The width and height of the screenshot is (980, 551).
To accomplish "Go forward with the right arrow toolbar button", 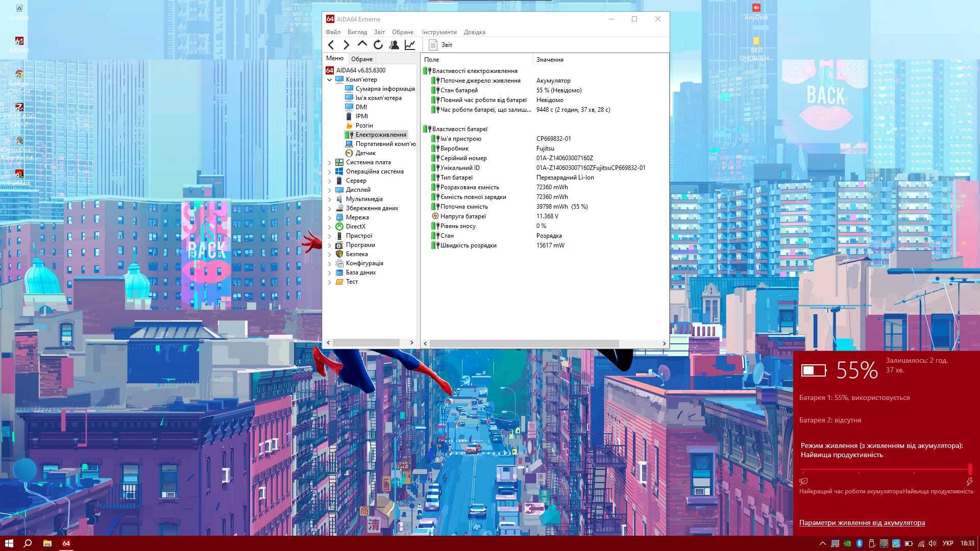I will coord(347,45).
